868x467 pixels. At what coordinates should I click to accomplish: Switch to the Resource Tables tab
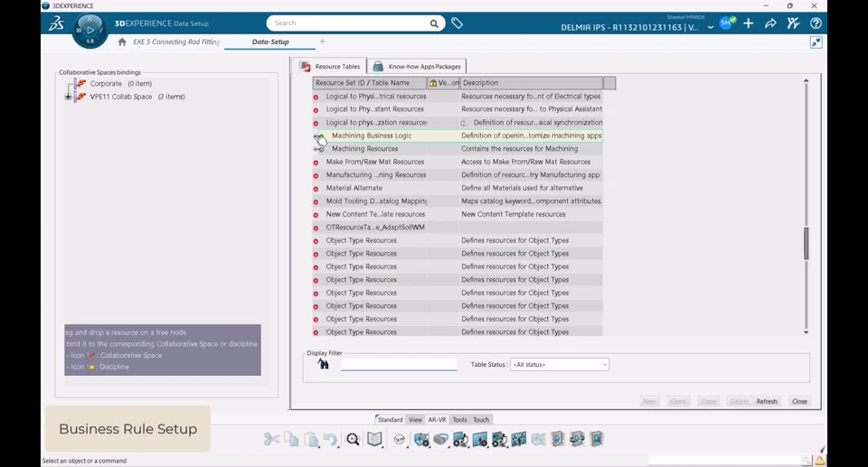pos(330,67)
